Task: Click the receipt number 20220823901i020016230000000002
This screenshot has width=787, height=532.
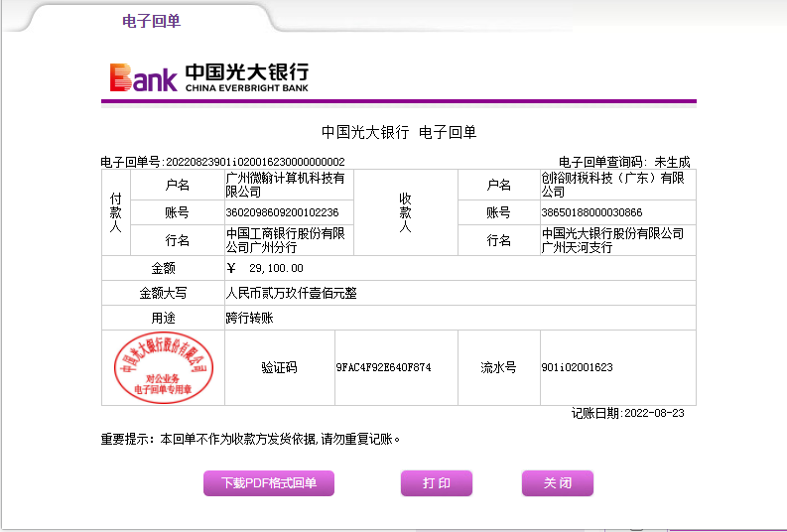Action: (x=255, y=162)
